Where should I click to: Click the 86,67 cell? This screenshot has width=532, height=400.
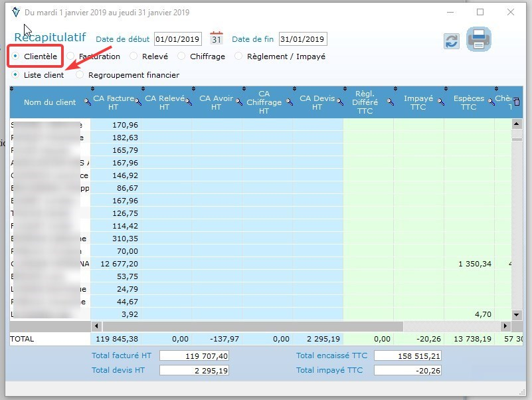116,188
